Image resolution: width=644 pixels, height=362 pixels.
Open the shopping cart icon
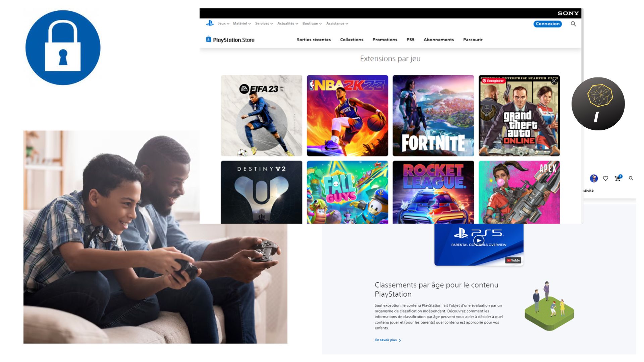[x=618, y=178]
